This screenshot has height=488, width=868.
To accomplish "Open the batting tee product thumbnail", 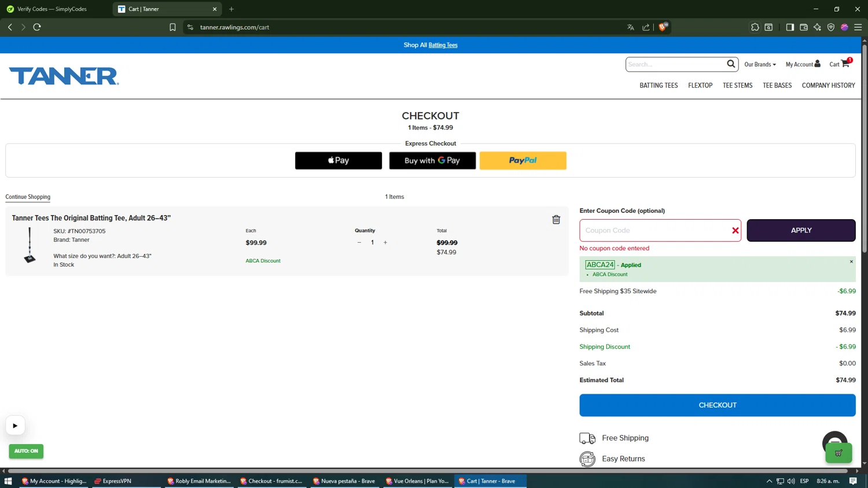I will pos(30,245).
